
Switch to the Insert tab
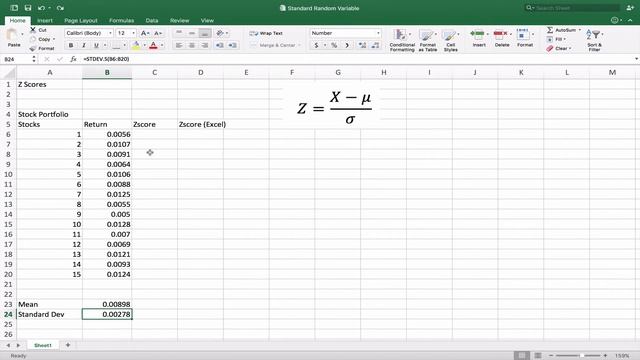pyautogui.click(x=44, y=20)
